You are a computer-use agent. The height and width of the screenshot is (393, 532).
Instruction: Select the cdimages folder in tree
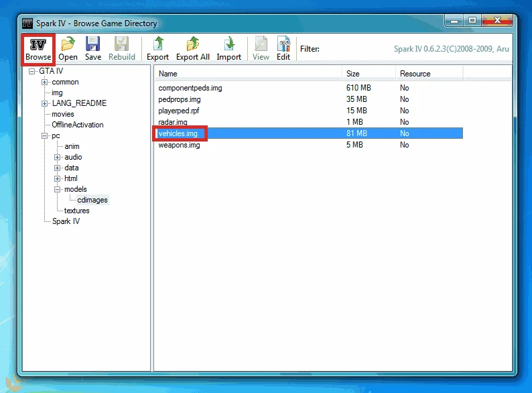[x=92, y=200]
